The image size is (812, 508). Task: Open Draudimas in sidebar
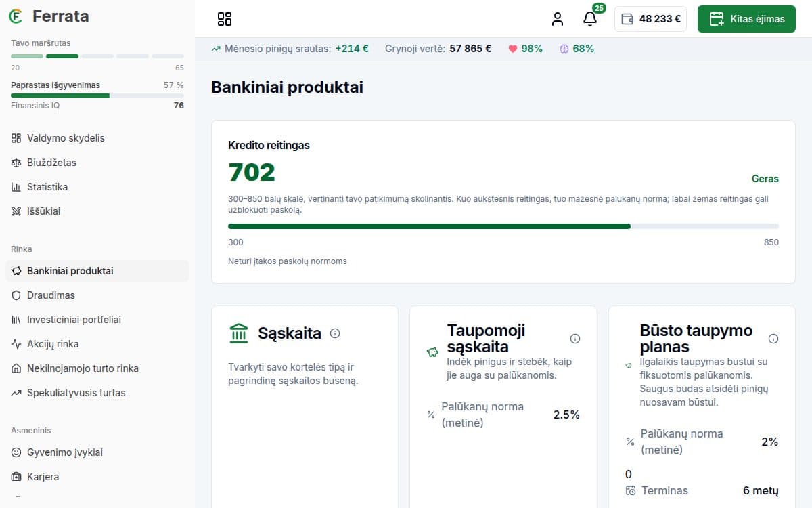(97, 295)
